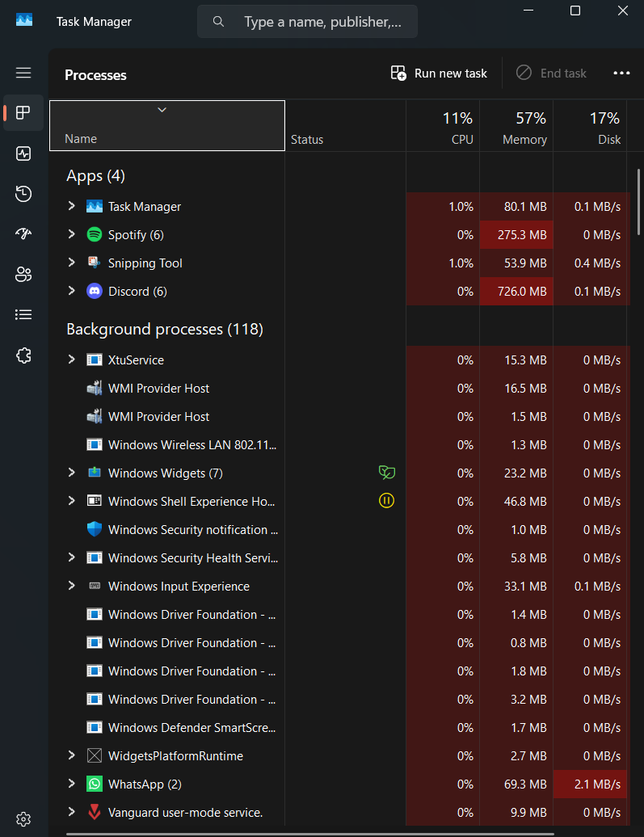644x837 pixels.
Task: Select the Apps (4) group header
Action: 95,175
